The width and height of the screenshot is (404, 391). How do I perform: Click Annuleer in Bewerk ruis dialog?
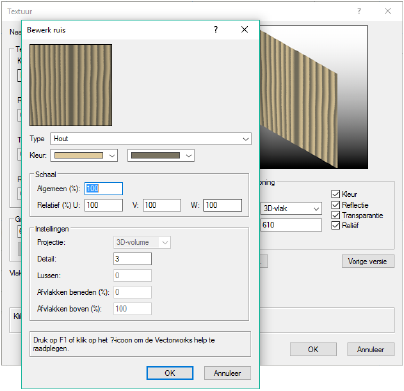pos(227,373)
